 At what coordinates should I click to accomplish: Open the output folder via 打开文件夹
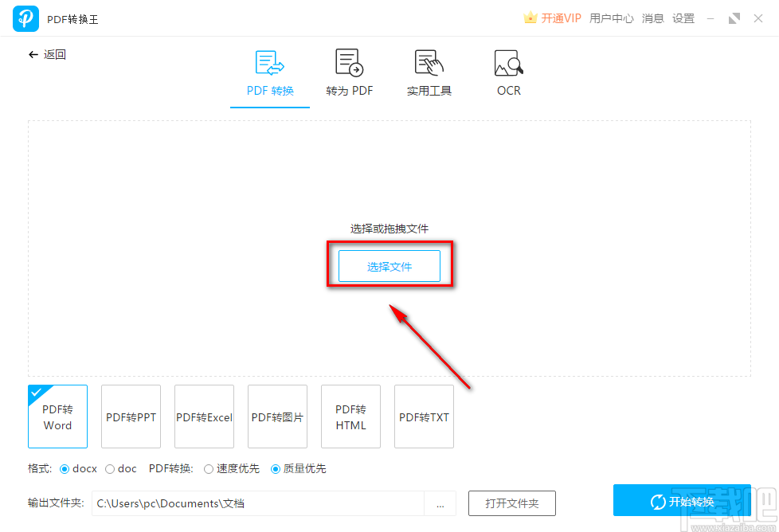(511, 503)
